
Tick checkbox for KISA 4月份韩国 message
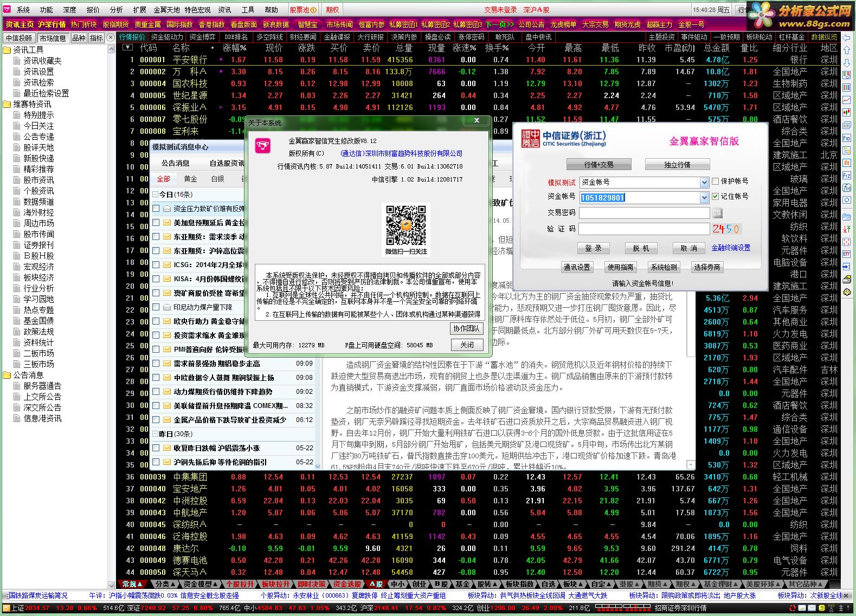156,279
